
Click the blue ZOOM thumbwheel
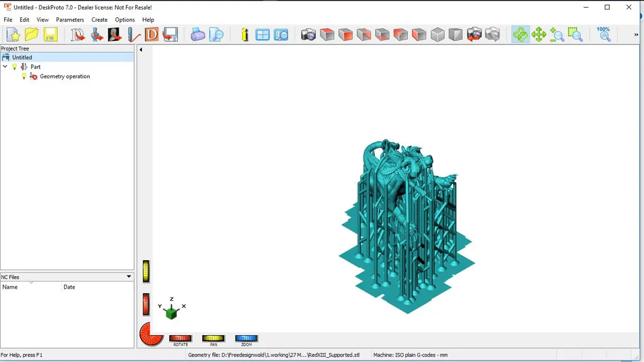pos(246,338)
